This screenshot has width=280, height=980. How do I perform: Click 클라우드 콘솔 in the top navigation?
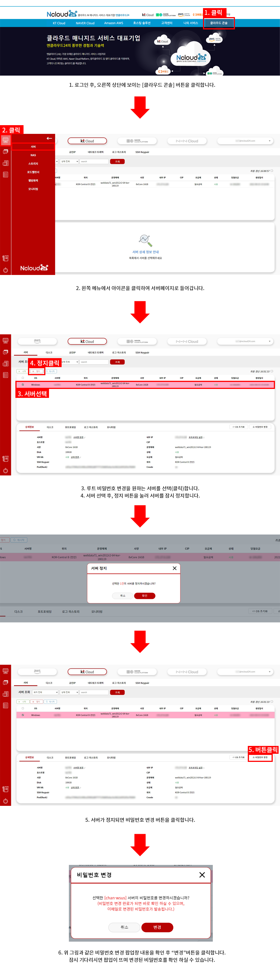click(219, 23)
